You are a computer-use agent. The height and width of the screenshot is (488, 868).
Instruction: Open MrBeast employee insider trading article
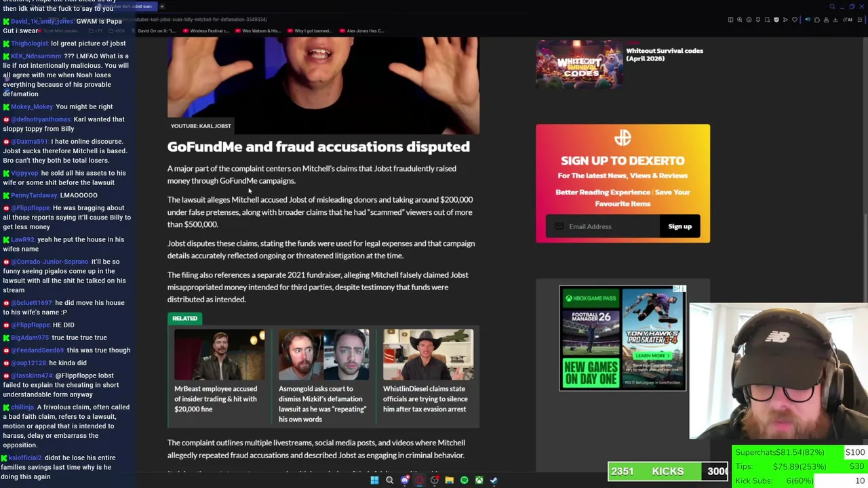[216, 399]
